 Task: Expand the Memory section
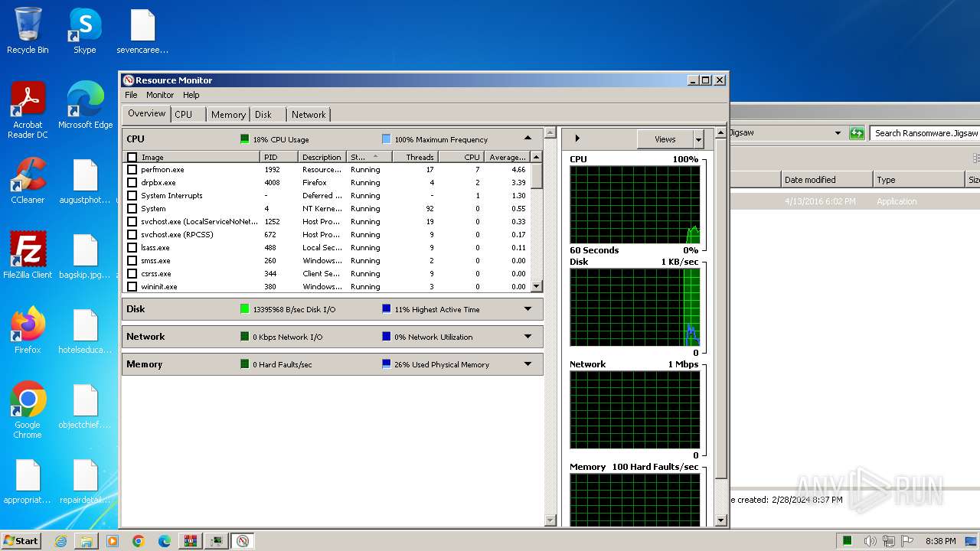click(x=528, y=364)
